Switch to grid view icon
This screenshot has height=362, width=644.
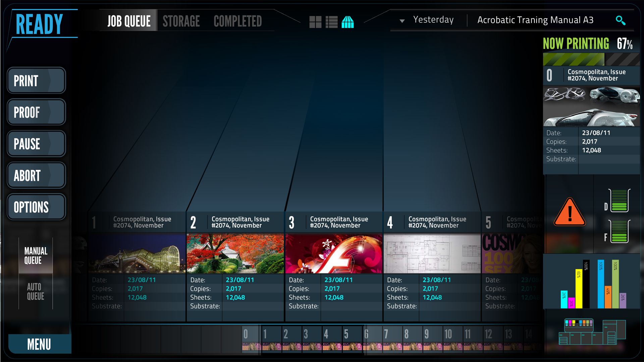click(x=315, y=22)
